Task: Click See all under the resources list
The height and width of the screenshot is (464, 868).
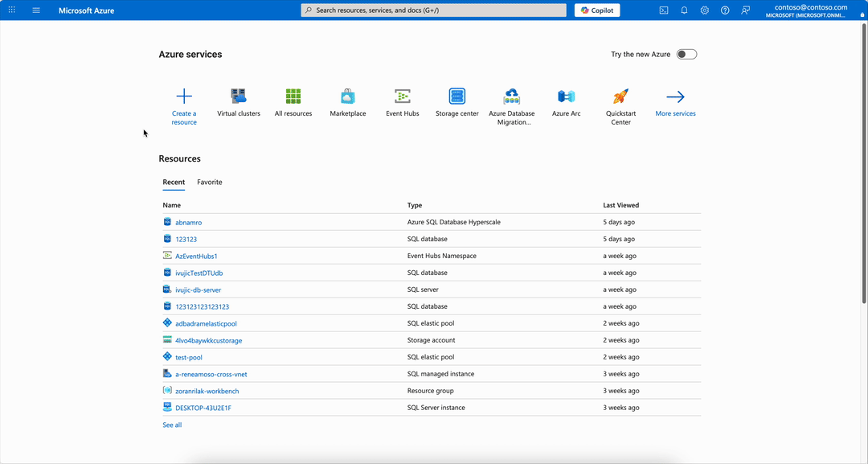Action: [171, 424]
